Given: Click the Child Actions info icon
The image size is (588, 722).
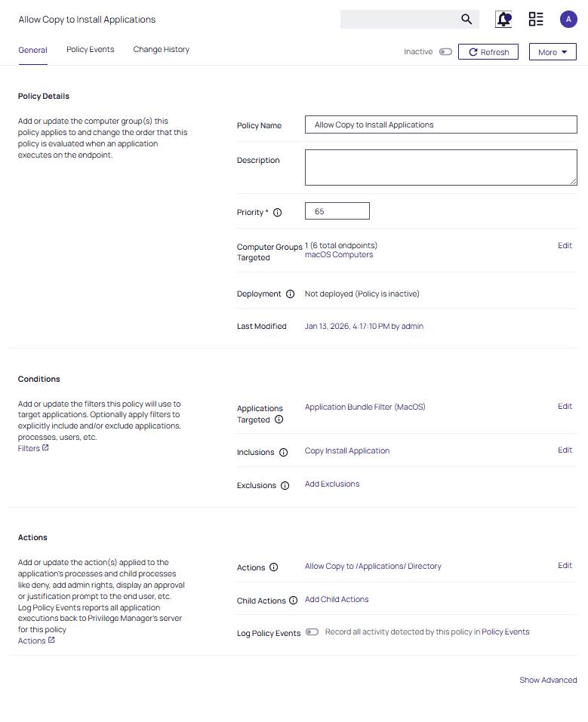Looking at the screenshot, I should 294,601.
